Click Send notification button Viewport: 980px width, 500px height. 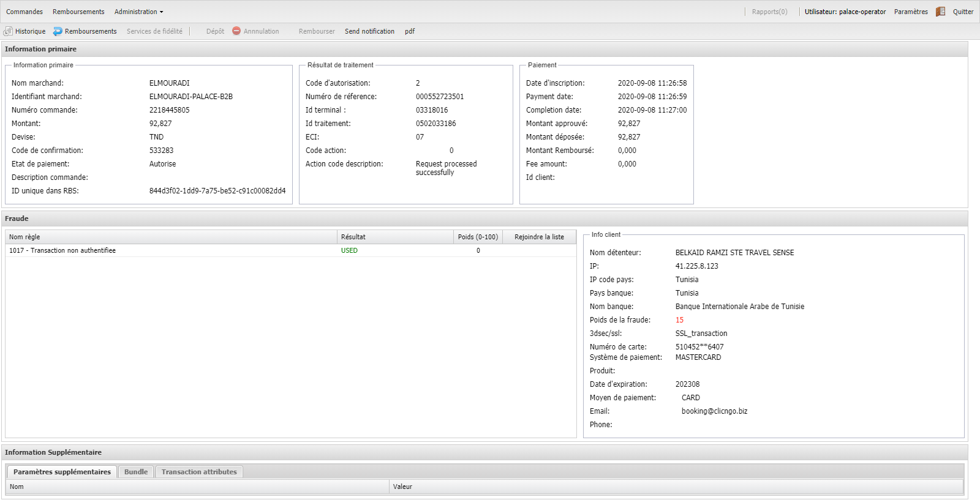coord(369,31)
